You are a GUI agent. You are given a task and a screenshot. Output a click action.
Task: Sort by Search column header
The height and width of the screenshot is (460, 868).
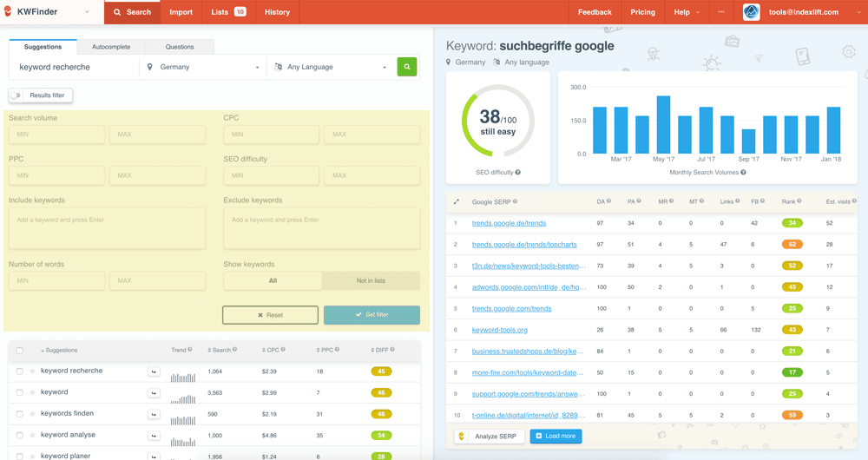pos(221,350)
